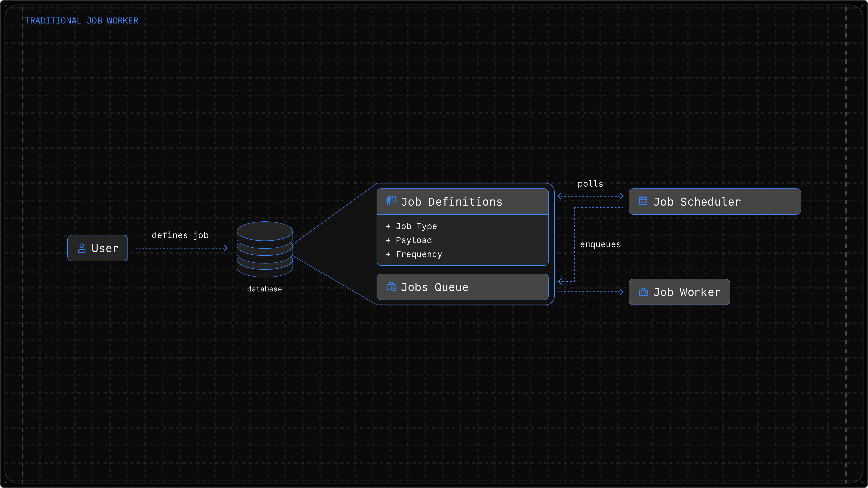This screenshot has width=868, height=488.
Task: Click the Job Scheduler box
Action: 715,201
